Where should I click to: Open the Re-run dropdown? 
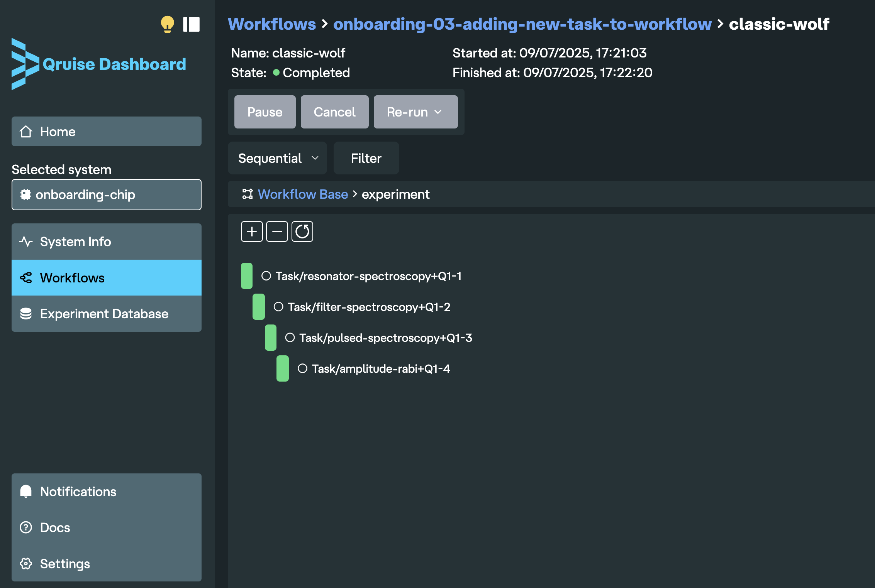pyautogui.click(x=415, y=112)
